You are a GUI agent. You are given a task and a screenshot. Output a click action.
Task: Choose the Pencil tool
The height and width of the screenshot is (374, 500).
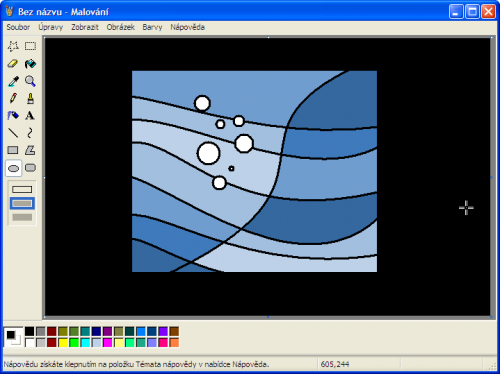13,98
